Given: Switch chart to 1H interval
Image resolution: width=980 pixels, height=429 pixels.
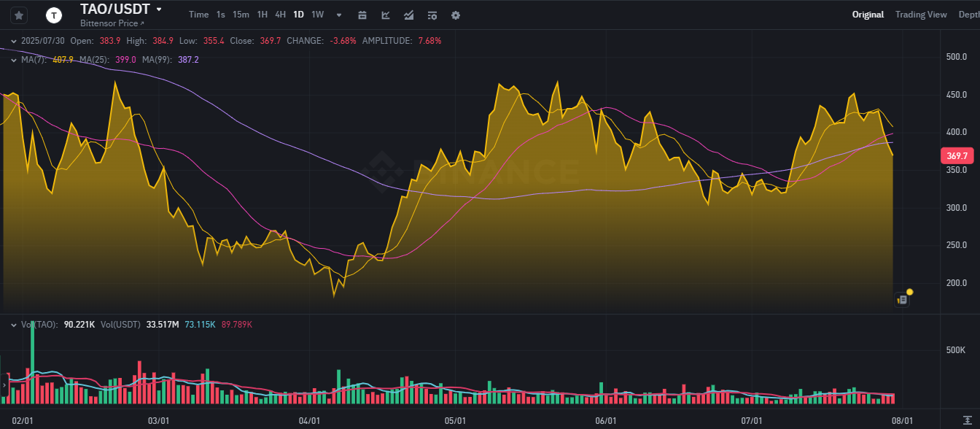Looking at the screenshot, I should pyautogui.click(x=262, y=15).
